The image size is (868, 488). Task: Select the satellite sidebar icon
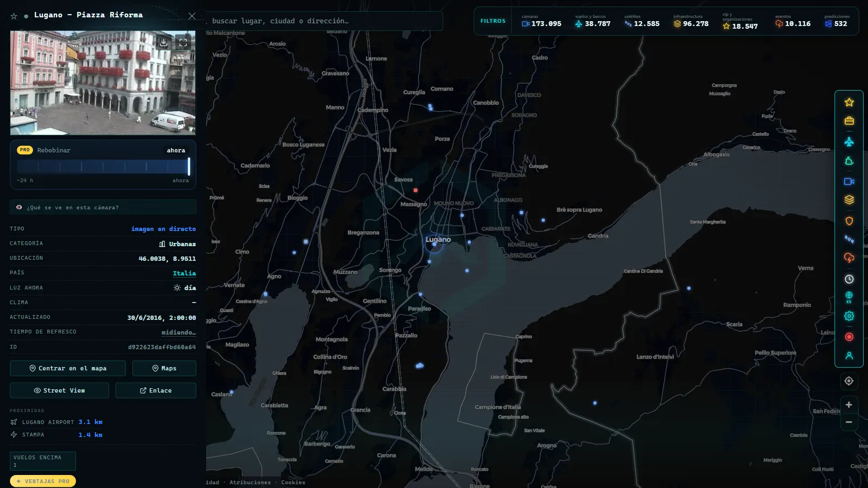pos(849,239)
